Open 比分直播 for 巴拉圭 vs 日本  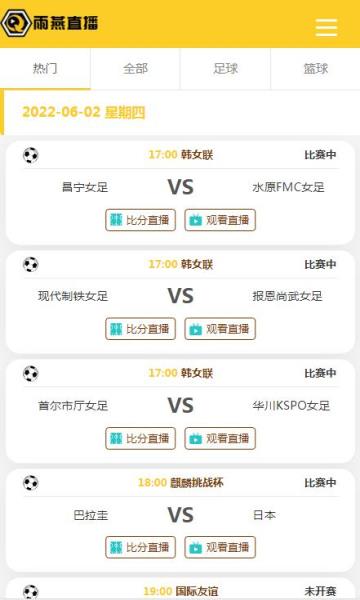[x=140, y=547]
